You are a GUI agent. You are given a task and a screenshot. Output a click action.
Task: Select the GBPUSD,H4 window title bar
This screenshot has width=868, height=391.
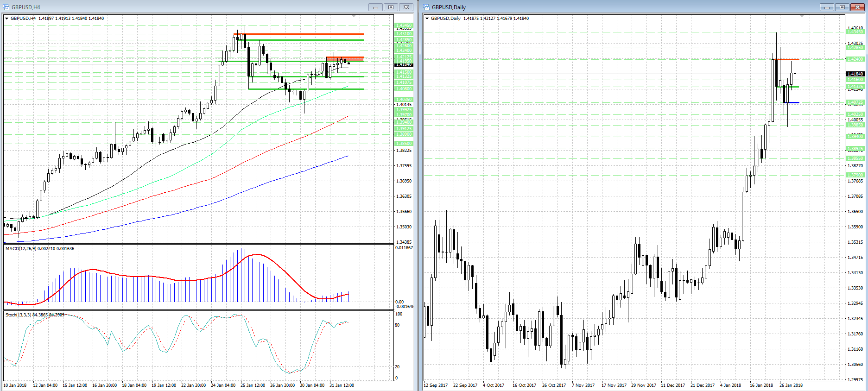(x=185, y=7)
